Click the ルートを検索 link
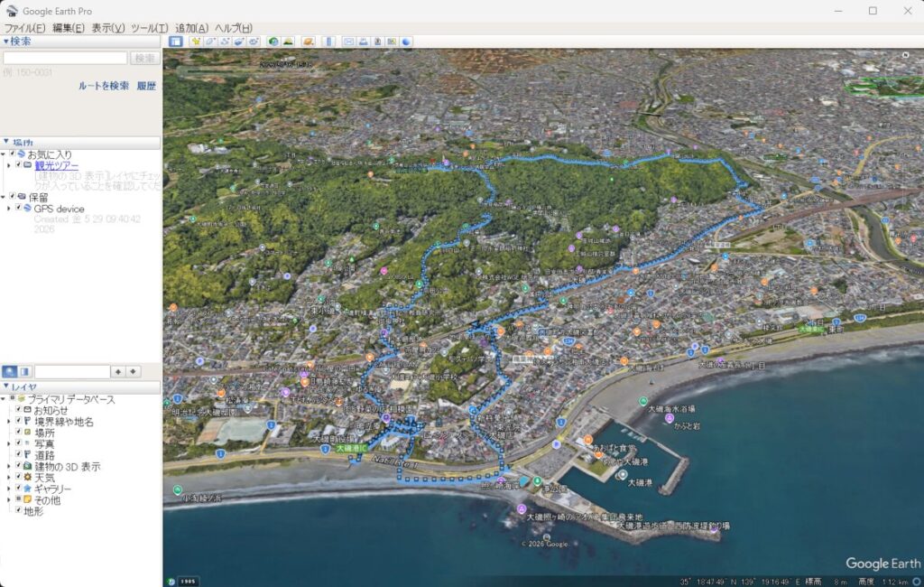Viewport: 924px width, 587px height. tap(103, 86)
